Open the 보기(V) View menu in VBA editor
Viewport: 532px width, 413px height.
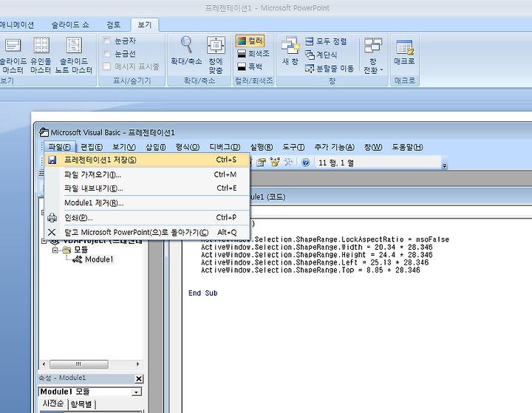point(124,147)
